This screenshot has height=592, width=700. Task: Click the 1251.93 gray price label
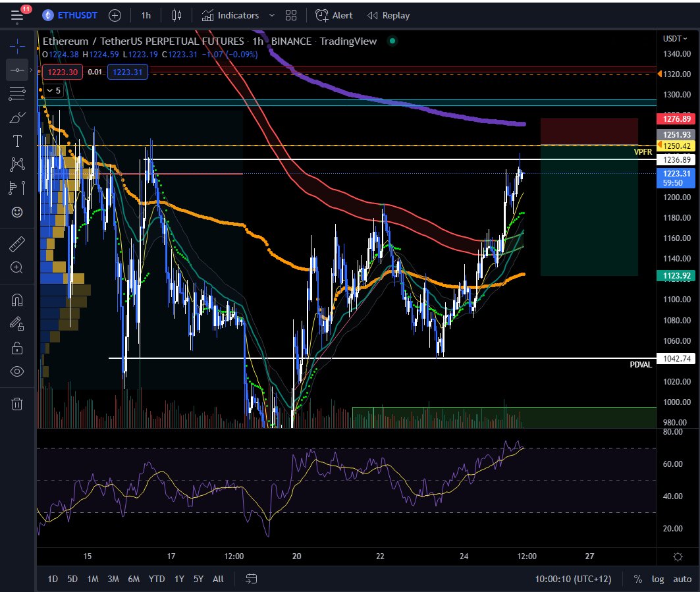[x=676, y=135]
